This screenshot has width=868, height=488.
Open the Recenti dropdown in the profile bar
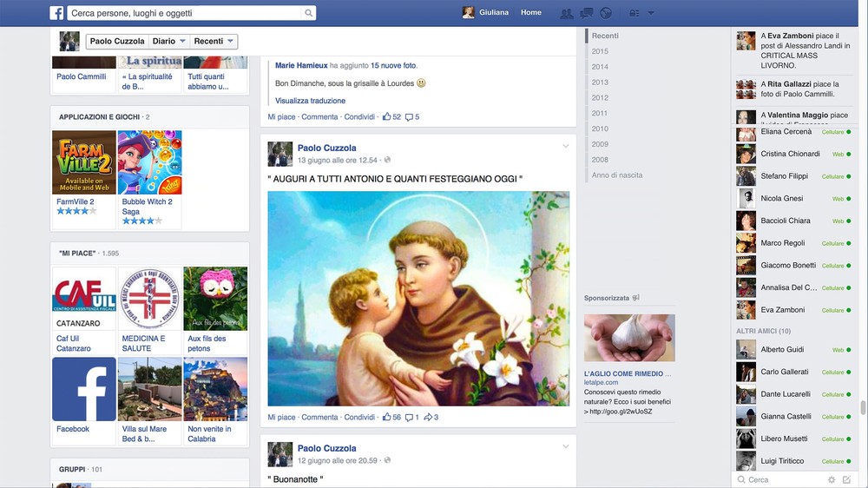[214, 41]
